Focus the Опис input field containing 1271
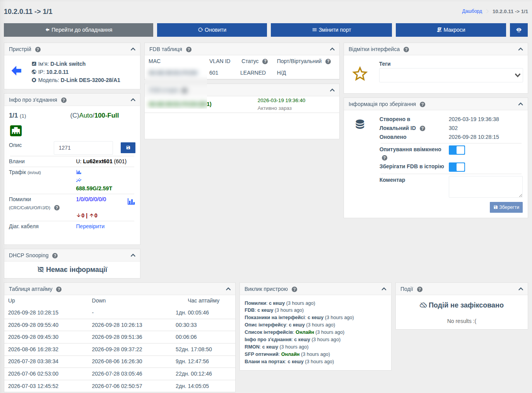This screenshot has height=393, width=532. click(x=83, y=148)
